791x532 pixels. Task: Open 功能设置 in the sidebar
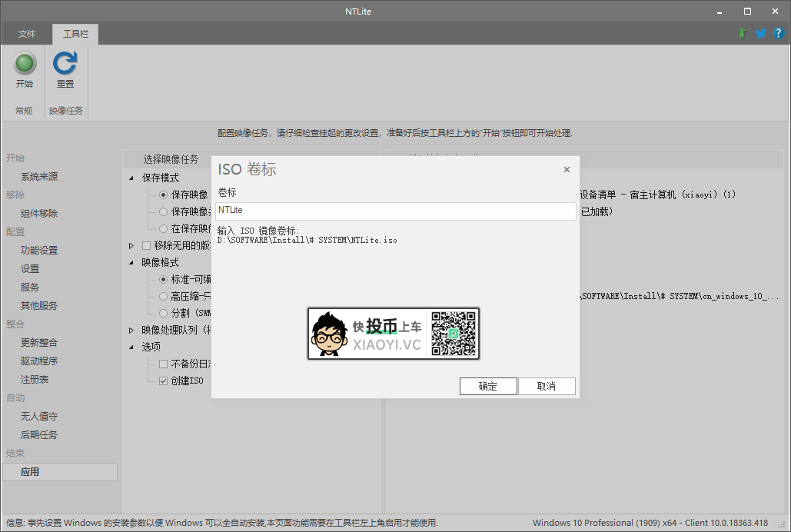pos(39,251)
